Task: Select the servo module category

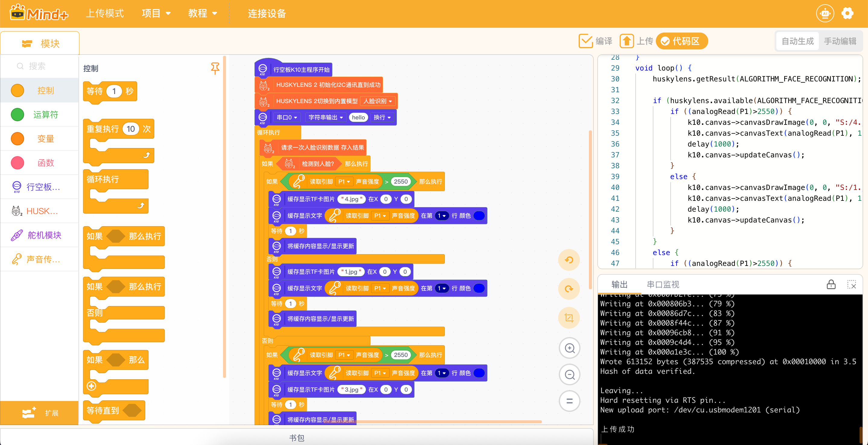Action: point(39,235)
